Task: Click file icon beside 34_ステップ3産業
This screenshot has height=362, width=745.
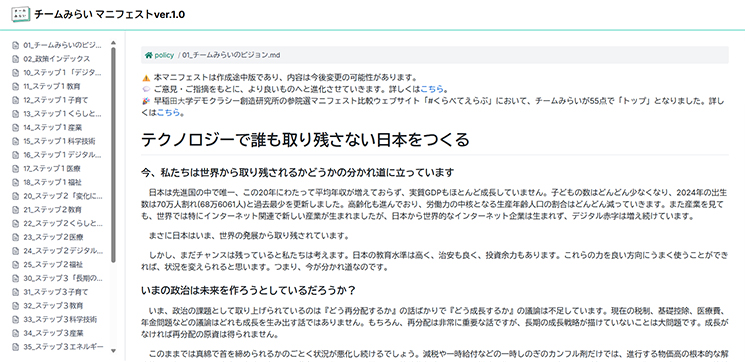Action: click(15, 333)
